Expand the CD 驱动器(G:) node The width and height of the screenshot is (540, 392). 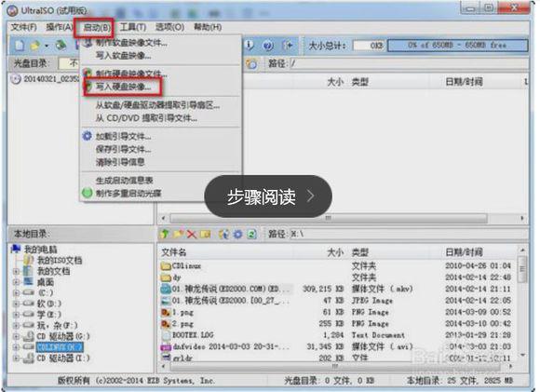tap(16, 336)
